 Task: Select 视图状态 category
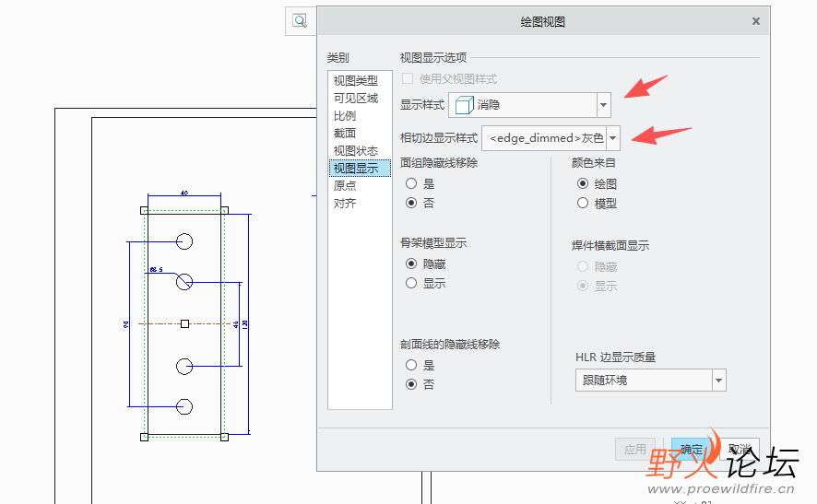356,150
